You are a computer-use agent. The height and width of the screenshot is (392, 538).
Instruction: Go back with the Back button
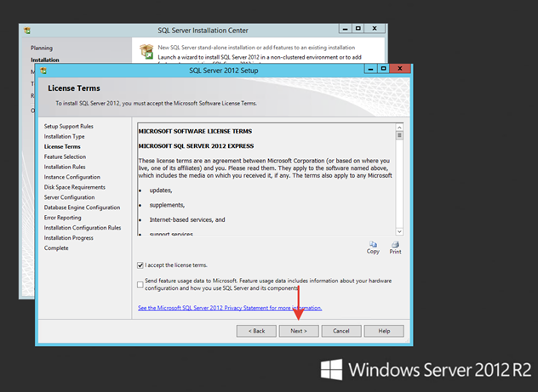coord(256,331)
